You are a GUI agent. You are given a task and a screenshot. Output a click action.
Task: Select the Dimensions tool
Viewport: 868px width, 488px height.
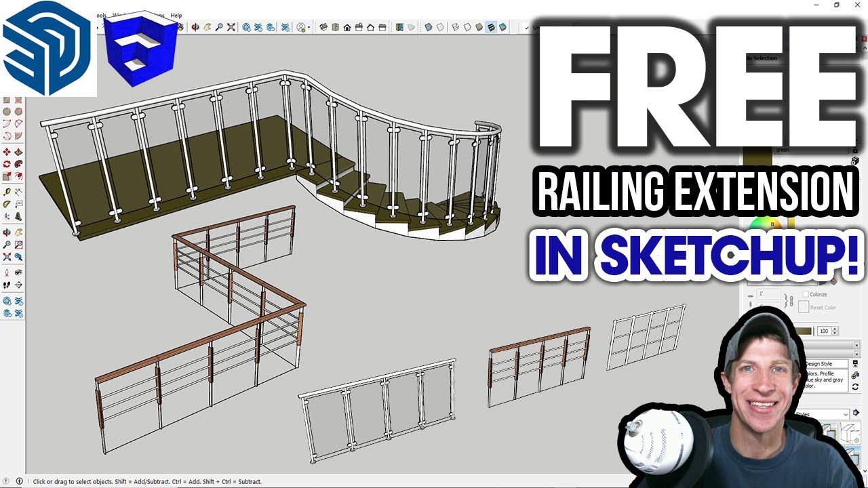(x=19, y=190)
